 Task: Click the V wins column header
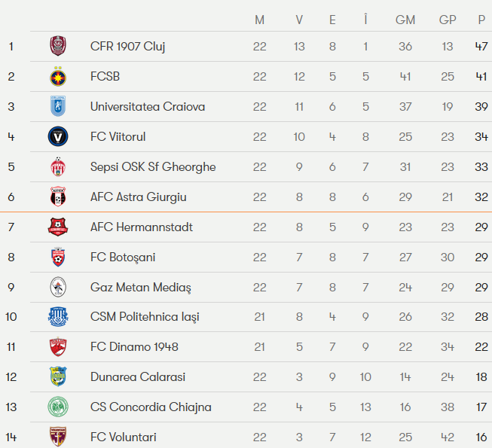[299, 20]
